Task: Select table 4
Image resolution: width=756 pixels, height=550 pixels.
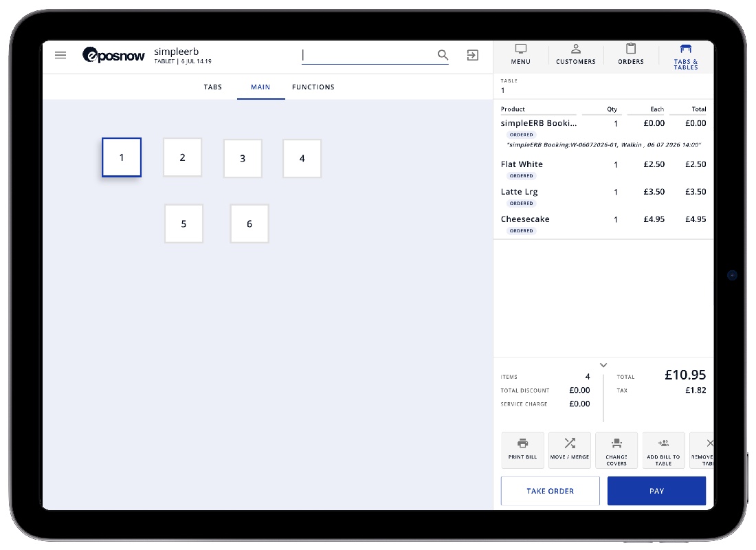Action: point(302,158)
